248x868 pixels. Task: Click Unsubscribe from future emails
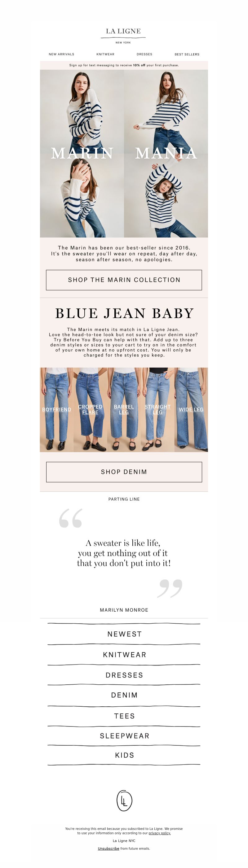(x=108, y=848)
